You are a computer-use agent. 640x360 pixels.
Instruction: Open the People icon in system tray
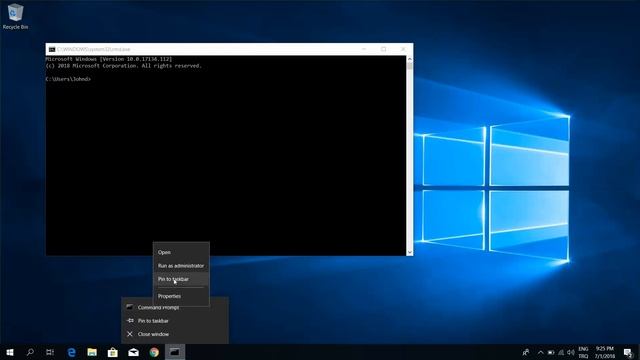[x=526, y=352]
